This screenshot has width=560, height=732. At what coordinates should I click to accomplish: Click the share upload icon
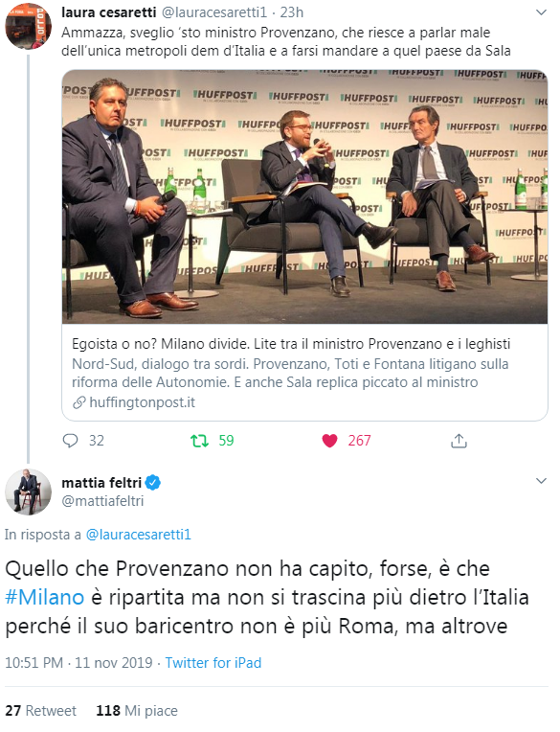[459, 440]
